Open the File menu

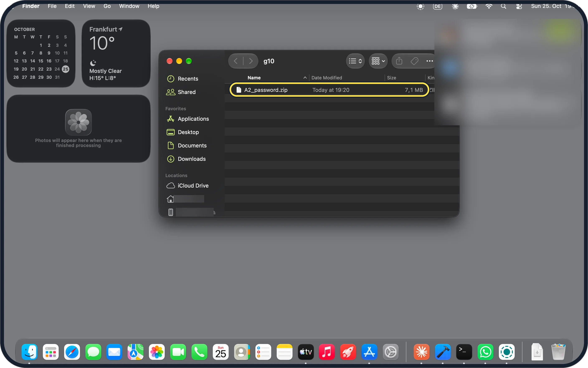[52, 6]
